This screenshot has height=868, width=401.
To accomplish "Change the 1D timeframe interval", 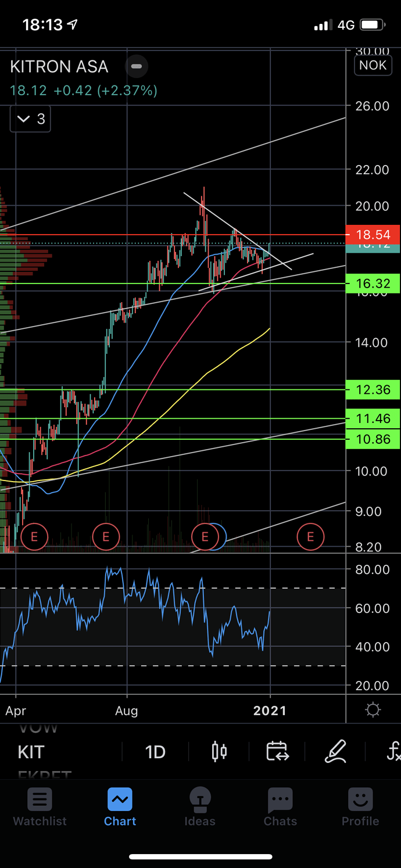I will 155,752.
